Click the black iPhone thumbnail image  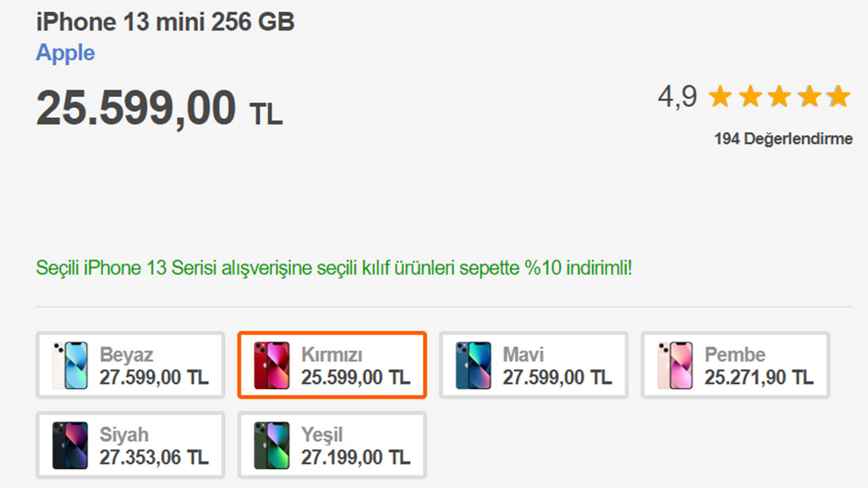[70, 445]
